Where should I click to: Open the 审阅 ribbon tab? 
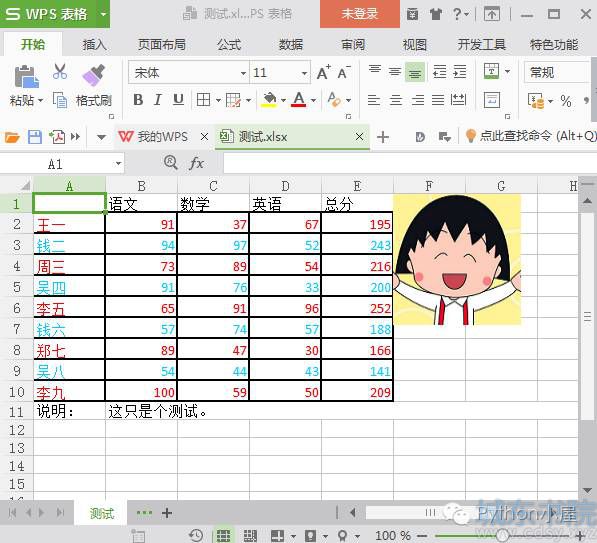tap(353, 45)
